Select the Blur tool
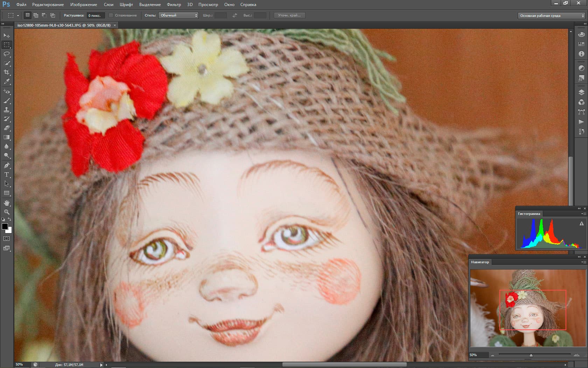 (x=7, y=146)
